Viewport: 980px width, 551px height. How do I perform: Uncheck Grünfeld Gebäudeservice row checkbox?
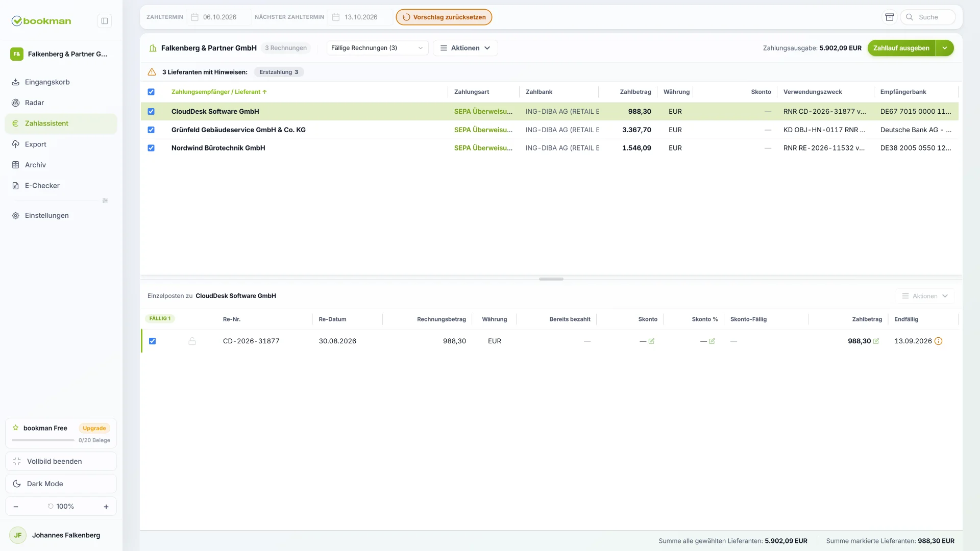tap(151, 130)
